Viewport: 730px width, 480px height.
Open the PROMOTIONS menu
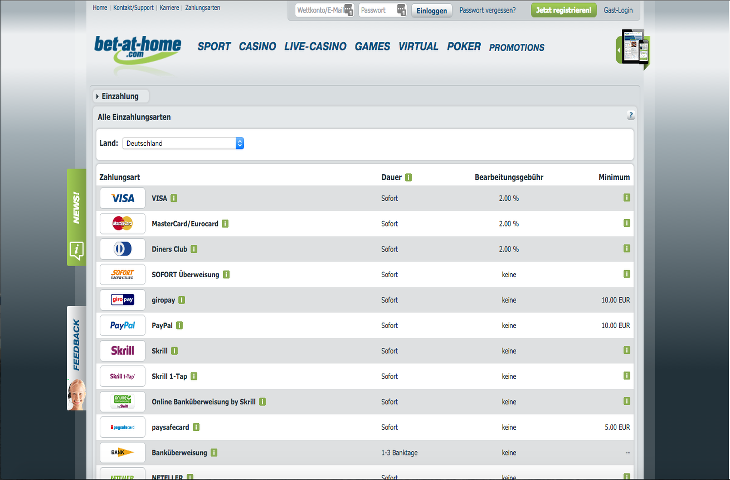click(517, 47)
